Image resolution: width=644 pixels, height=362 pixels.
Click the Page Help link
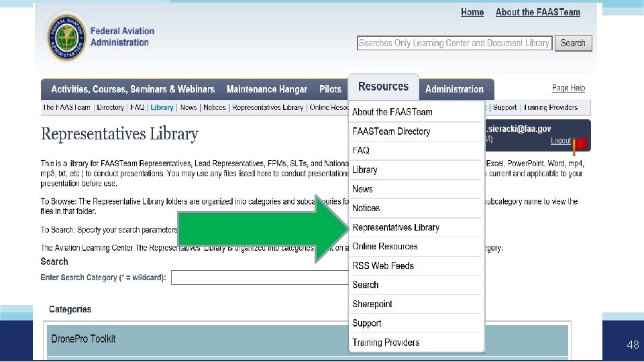coord(568,88)
